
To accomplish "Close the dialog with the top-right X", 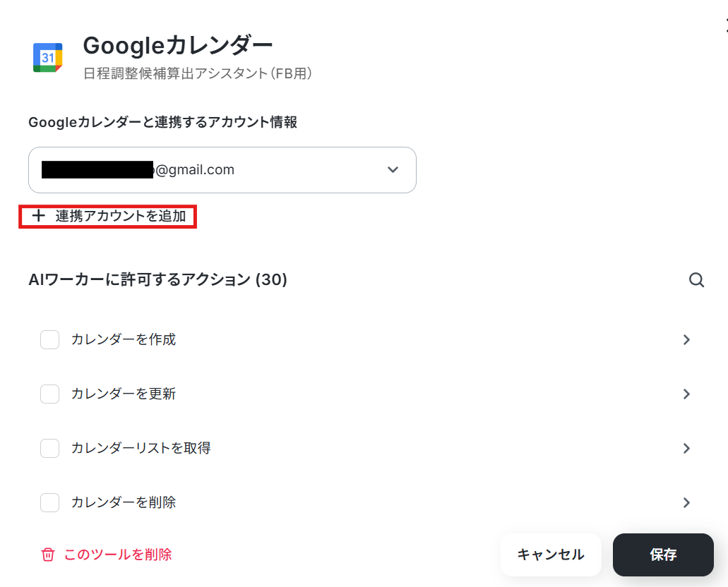I will point(725,27).
